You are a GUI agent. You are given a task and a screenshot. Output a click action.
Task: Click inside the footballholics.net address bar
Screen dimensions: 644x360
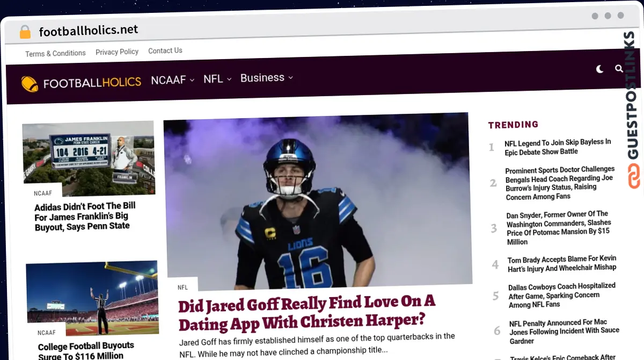90,31
